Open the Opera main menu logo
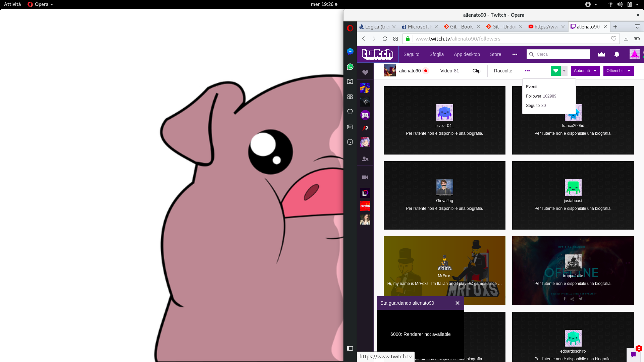 click(x=350, y=28)
